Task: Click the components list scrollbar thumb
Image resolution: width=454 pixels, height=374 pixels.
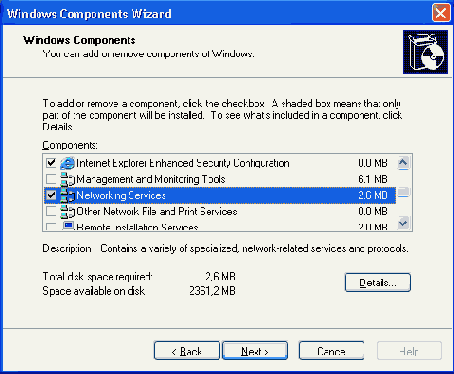Action: (403, 192)
